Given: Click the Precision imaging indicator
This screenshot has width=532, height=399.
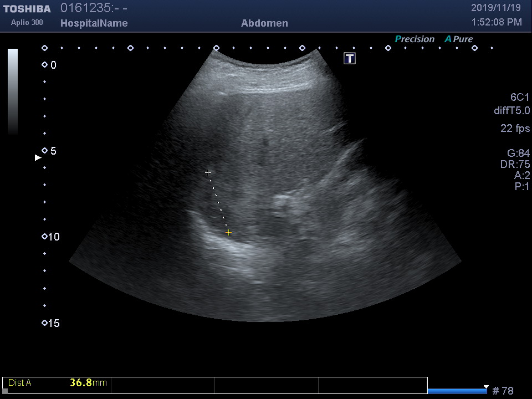Looking at the screenshot, I should click(415, 39).
